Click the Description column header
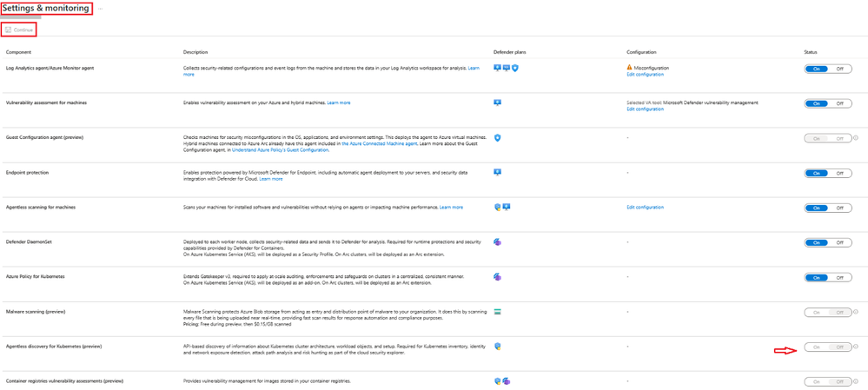868x390 pixels. point(195,52)
